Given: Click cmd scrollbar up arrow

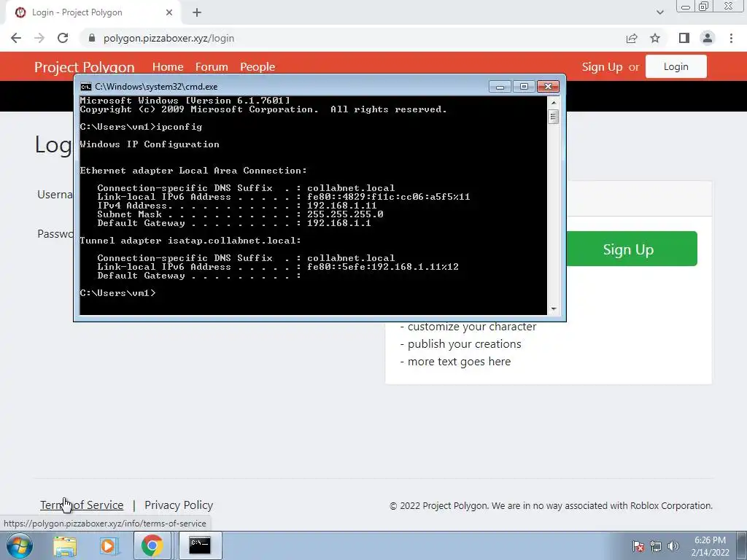Looking at the screenshot, I should pyautogui.click(x=553, y=102).
